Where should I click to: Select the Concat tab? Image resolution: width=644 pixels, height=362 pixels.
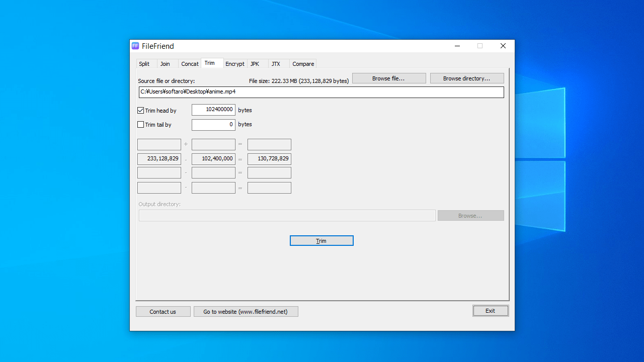[x=190, y=64]
